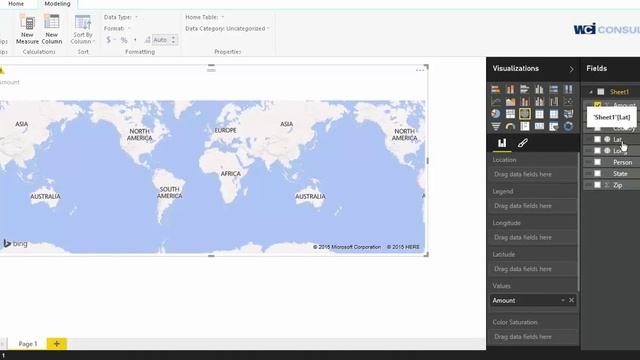Screen dimensions: 640x360
Task: Click the Auto decimal places stepper
Action: point(173,40)
